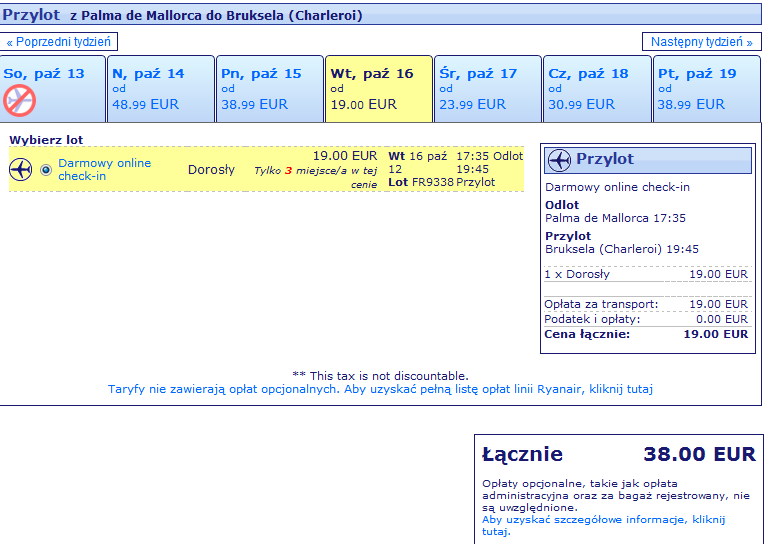Click the 'Tylko 3 miejsce/a w tej cenie' notice
Viewport: 764px width, 544px height.
(x=316, y=177)
